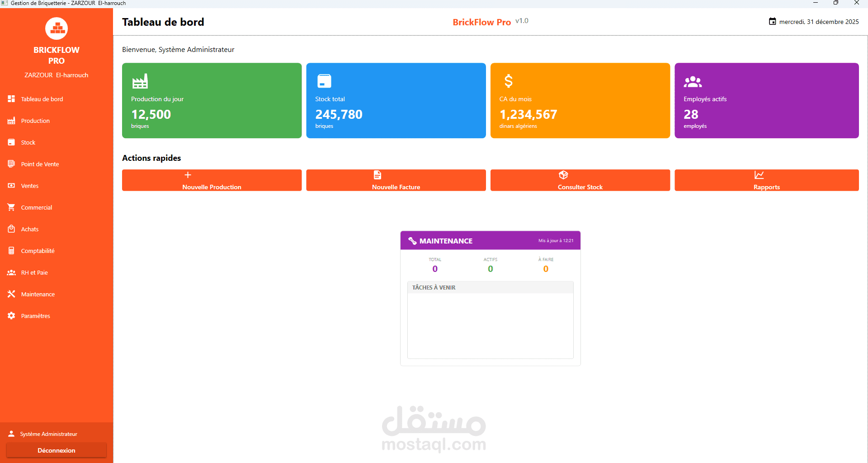Click the Achats bag icon in sidebar
The image size is (868, 463).
[x=11, y=229]
